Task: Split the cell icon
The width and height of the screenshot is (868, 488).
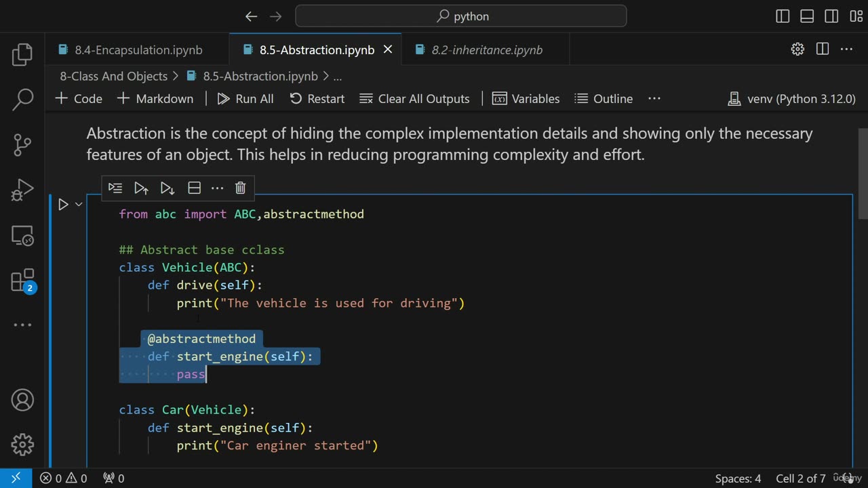Action: (194, 188)
